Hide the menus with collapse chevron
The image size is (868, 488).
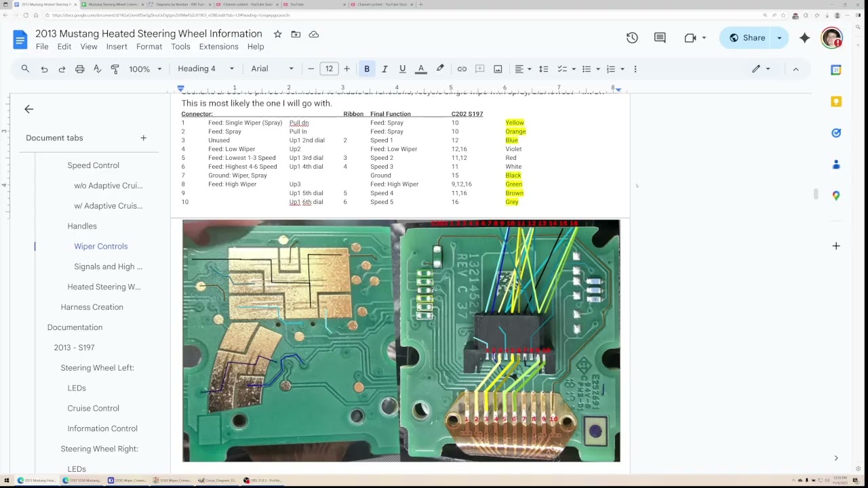tap(796, 68)
